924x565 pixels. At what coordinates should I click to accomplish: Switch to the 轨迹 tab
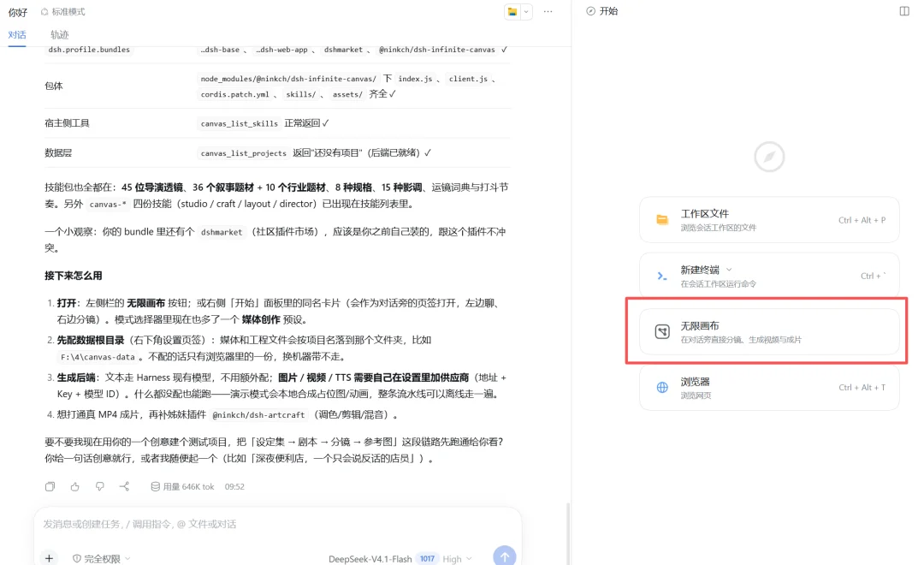click(x=60, y=35)
